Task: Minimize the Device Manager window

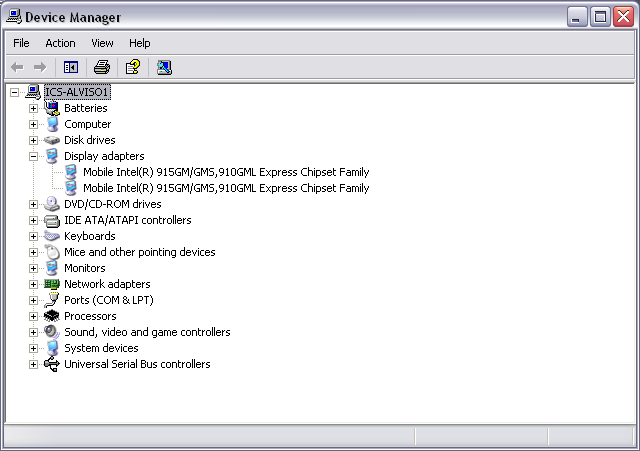Action: (577, 17)
